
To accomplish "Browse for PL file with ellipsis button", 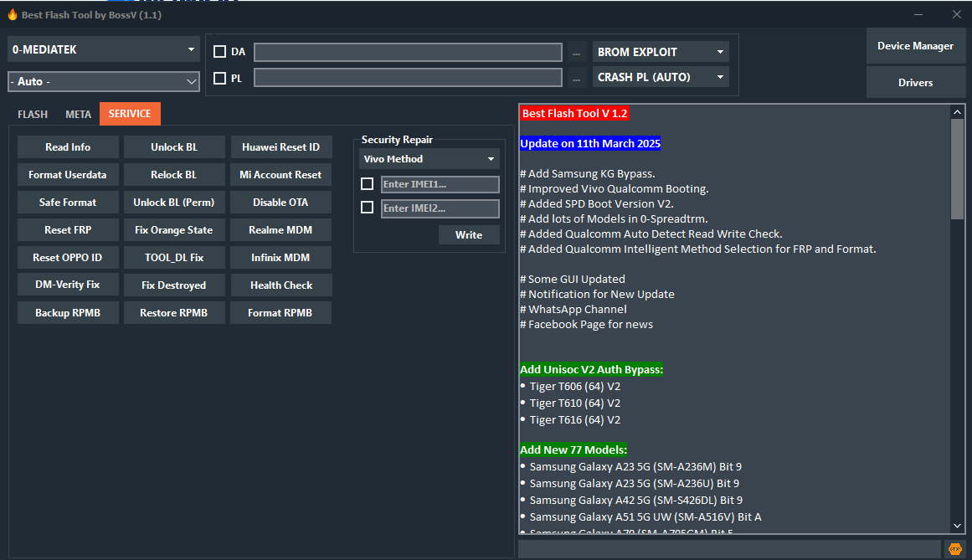I will (577, 78).
